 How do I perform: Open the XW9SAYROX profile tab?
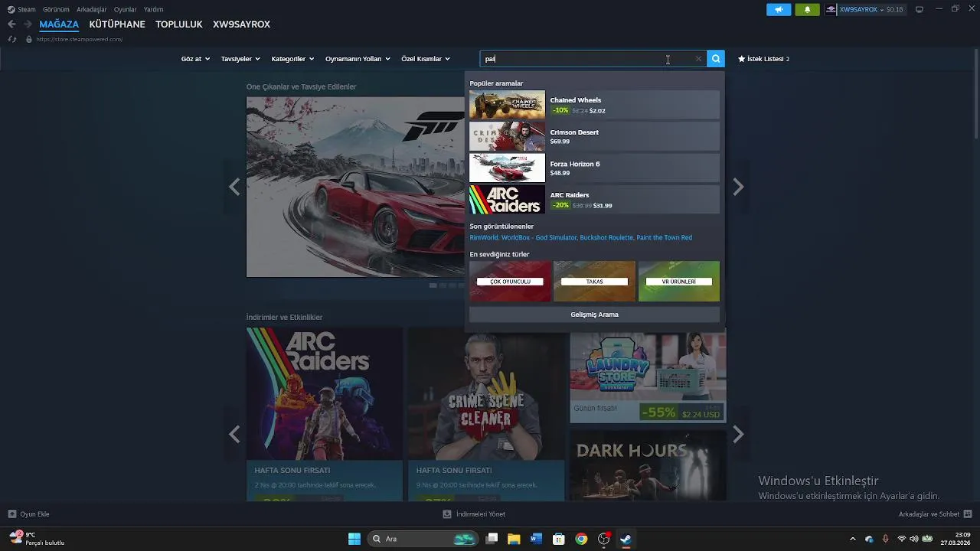point(241,24)
